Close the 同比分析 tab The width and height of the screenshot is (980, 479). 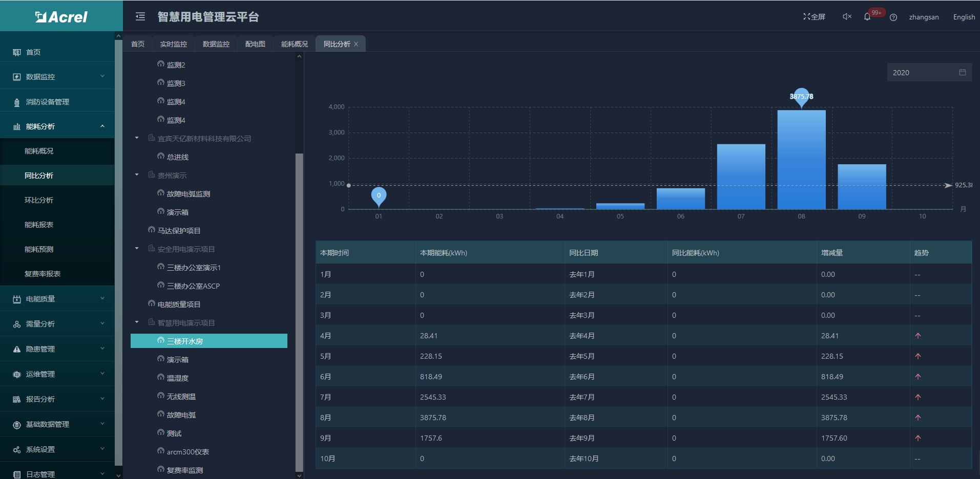(x=356, y=44)
